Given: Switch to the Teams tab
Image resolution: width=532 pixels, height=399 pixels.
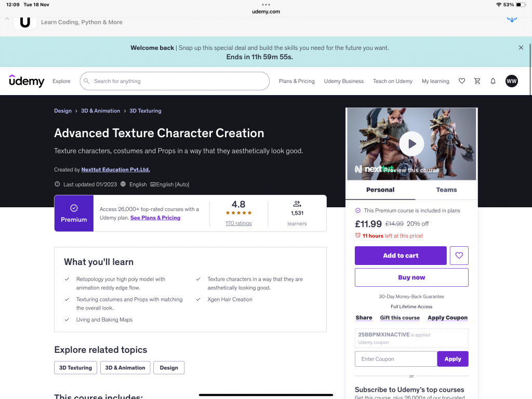Looking at the screenshot, I should (446, 190).
